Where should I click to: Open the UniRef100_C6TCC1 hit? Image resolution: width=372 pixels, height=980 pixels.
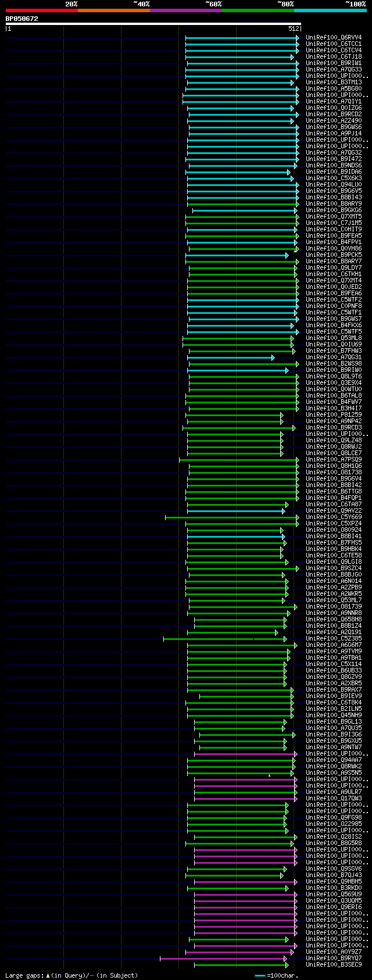(334, 44)
